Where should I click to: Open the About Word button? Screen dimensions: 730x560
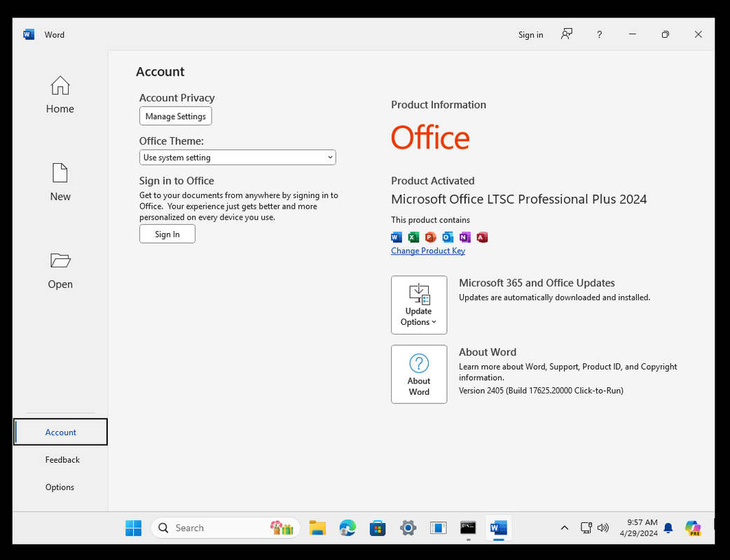(419, 374)
